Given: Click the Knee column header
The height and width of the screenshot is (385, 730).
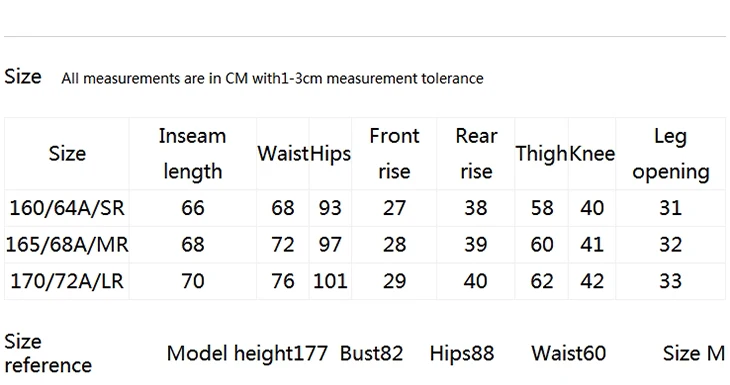Looking at the screenshot, I should pos(592,154).
